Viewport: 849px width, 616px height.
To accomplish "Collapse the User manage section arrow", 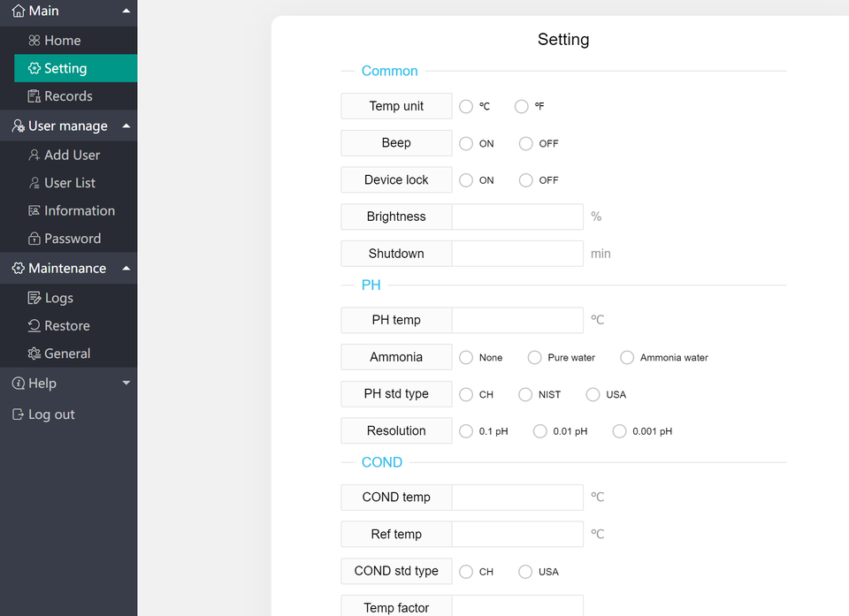I will [126, 126].
